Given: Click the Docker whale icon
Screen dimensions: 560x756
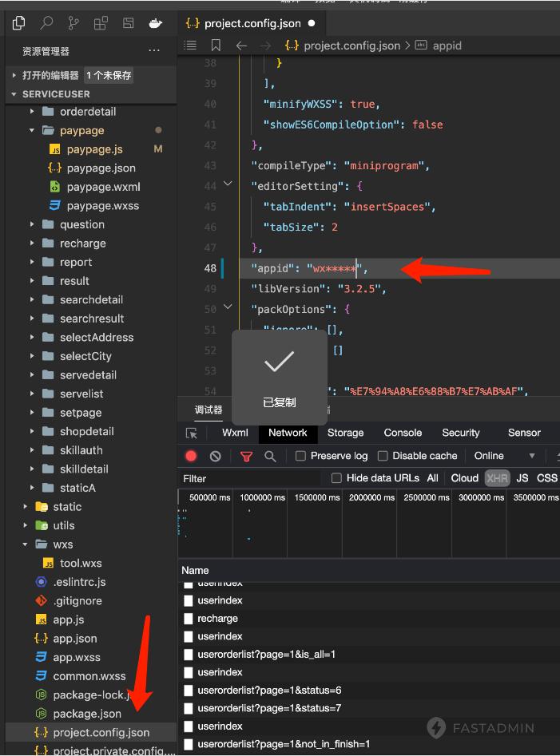Looking at the screenshot, I should click(x=157, y=23).
